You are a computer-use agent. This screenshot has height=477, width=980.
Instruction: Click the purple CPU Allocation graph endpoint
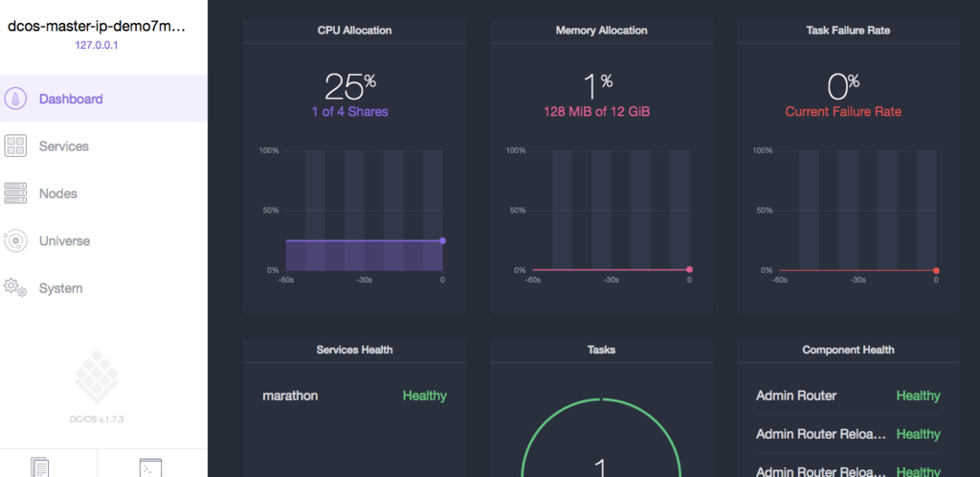442,240
